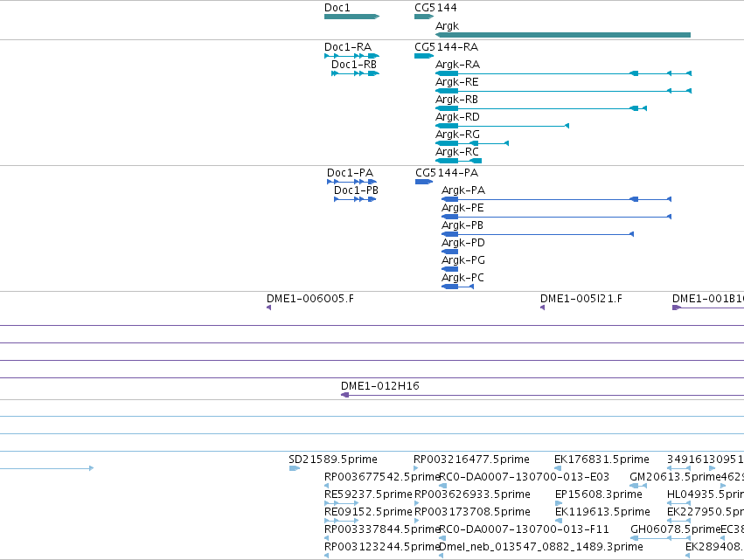Select the RC0-DA0007-130700-013-E03 EST glyph
This screenshot has width=744, height=560.
(442, 486)
